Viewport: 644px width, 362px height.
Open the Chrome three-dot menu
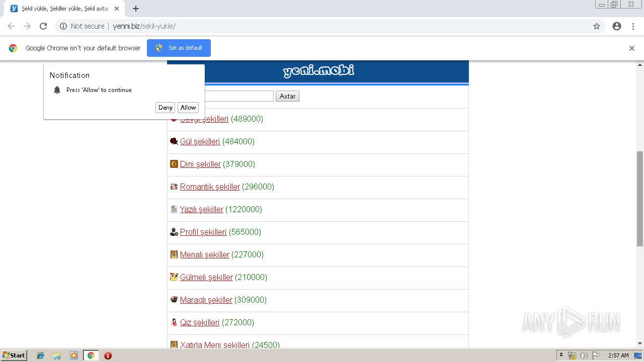coord(633,26)
